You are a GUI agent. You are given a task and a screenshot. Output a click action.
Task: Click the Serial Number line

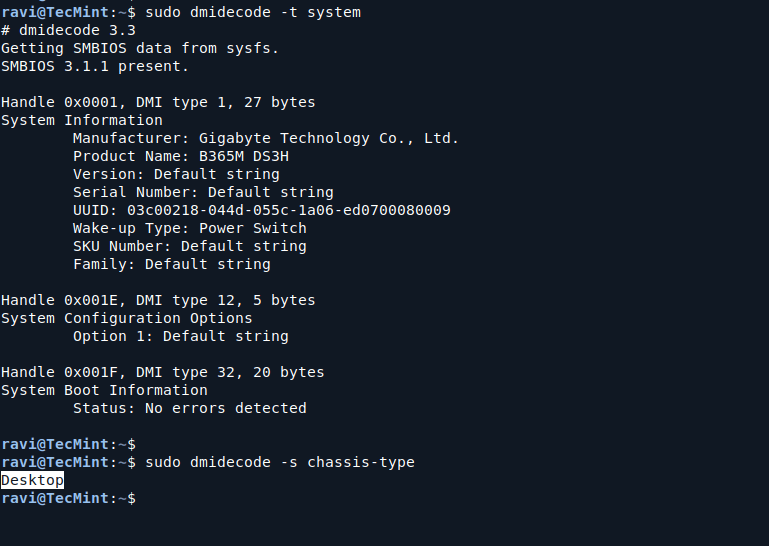pyautogui.click(x=203, y=192)
